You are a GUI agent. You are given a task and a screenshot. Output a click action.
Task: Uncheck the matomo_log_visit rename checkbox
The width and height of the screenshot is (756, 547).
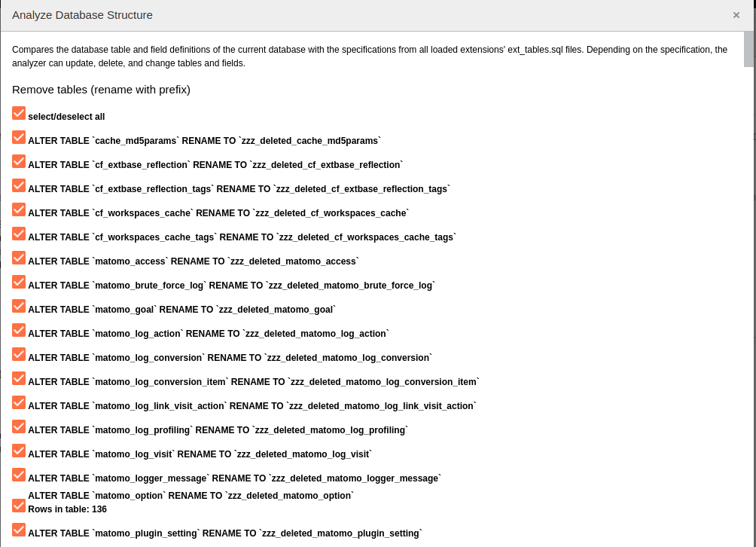[x=19, y=451]
